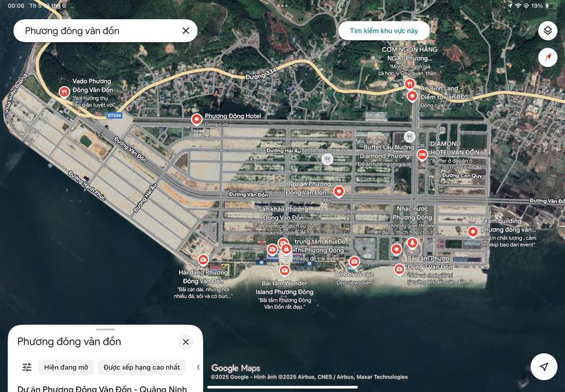The image size is (565, 392).
Task: Select the Vado Phương Đông restaurant pin
Action: click(x=64, y=92)
